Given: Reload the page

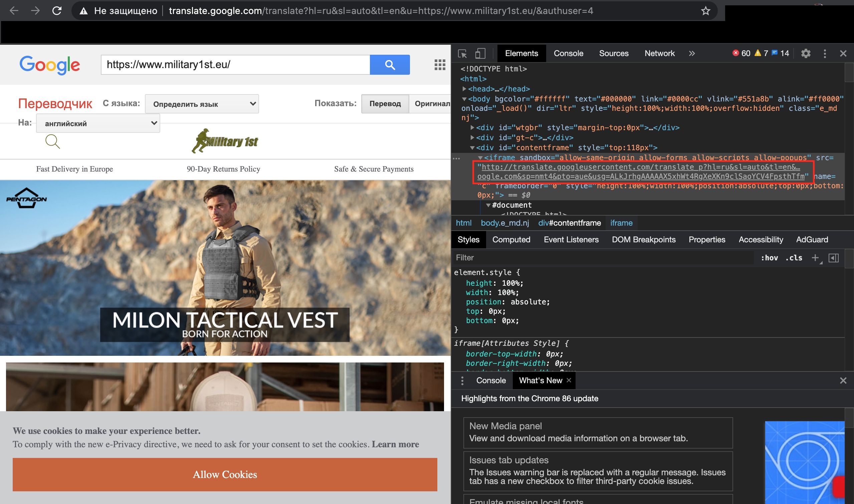Looking at the screenshot, I should (57, 11).
